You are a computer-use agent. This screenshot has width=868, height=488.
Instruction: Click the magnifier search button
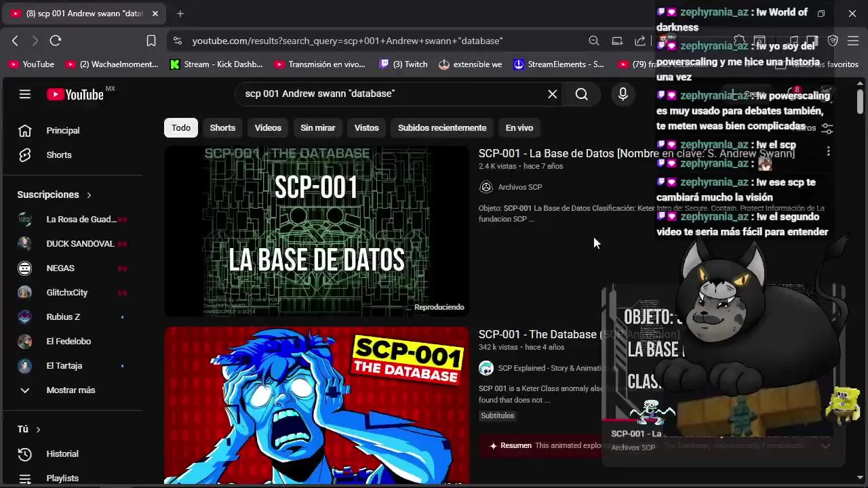click(582, 94)
